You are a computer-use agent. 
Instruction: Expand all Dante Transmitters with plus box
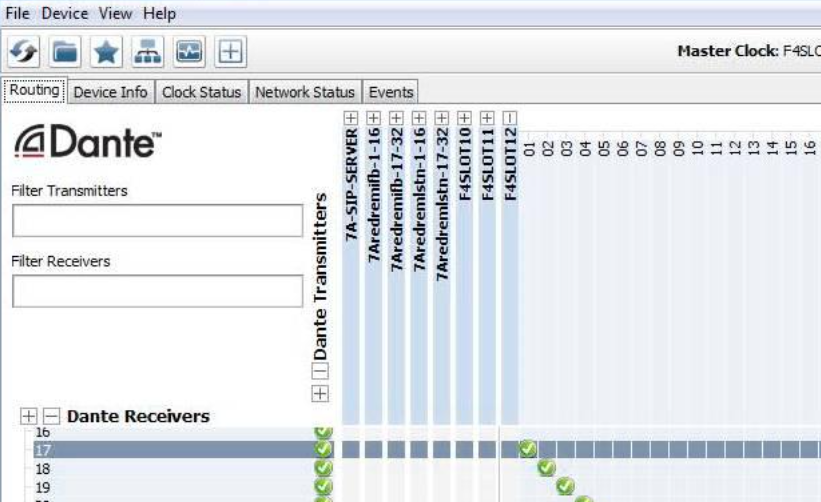click(x=320, y=393)
